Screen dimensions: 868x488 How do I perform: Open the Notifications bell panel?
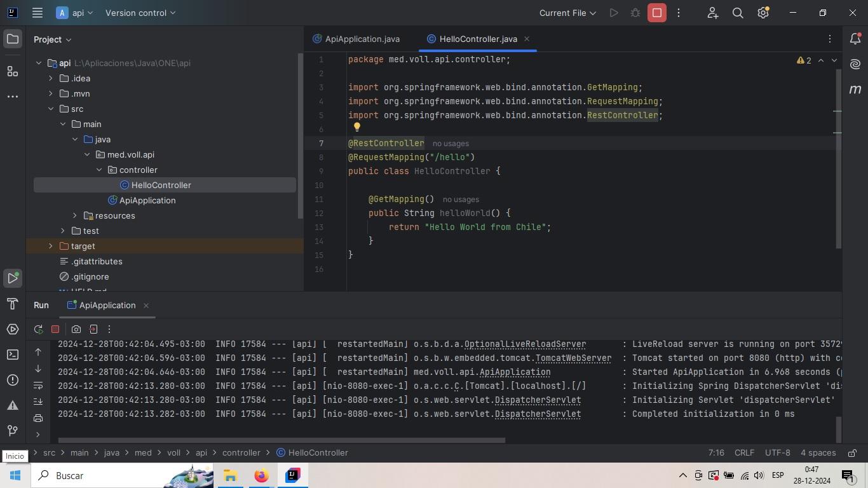click(855, 39)
